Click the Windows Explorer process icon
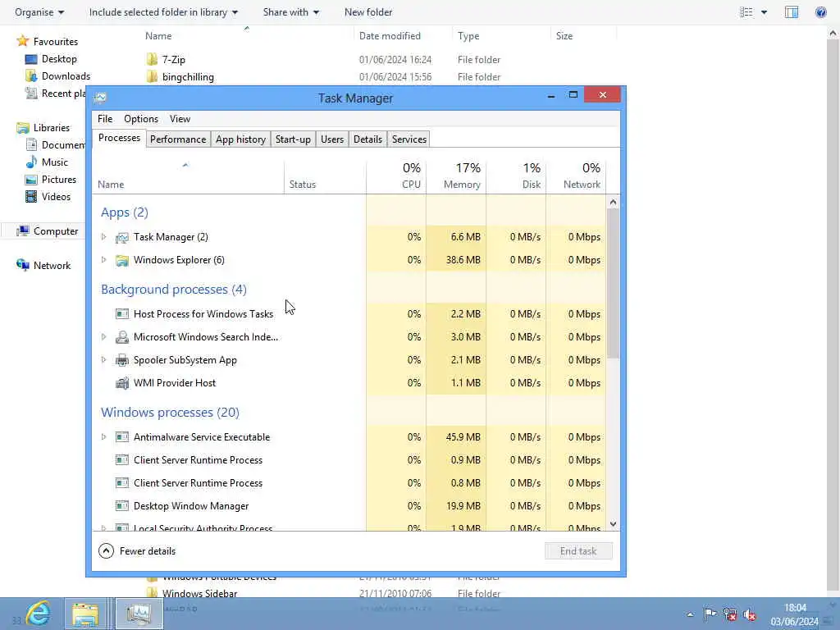 122,260
